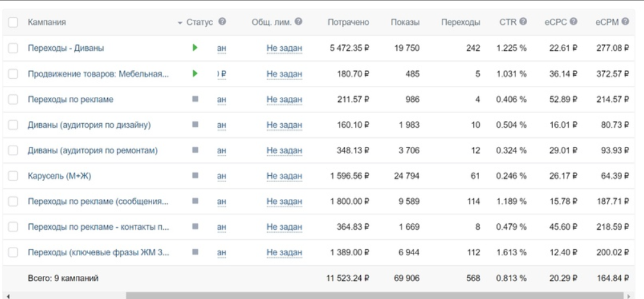Open campaign Переходы по рекламе (сообщения...
This screenshot has height=299, width=644.
tap(98, 202)
